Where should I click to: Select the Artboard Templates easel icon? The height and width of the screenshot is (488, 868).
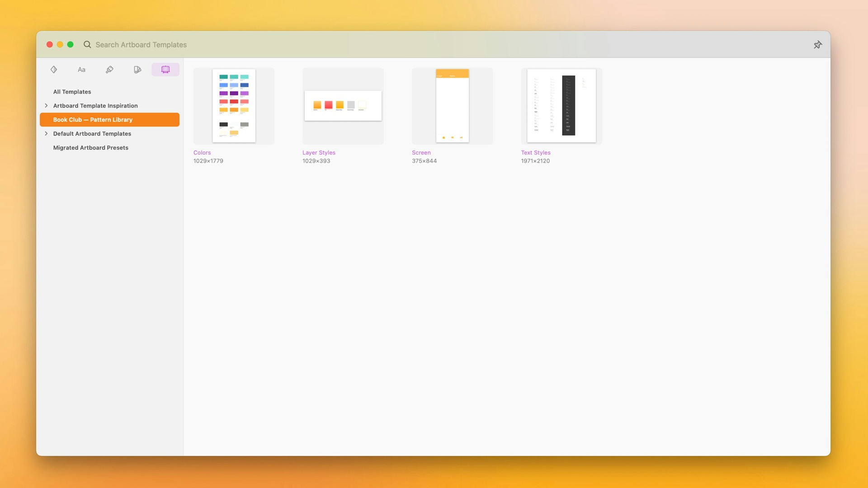(x=165, y=70)
